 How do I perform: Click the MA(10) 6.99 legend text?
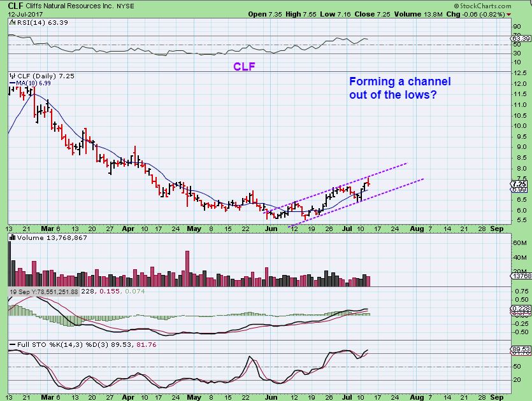pyautogui.click(x=33, y=83)
